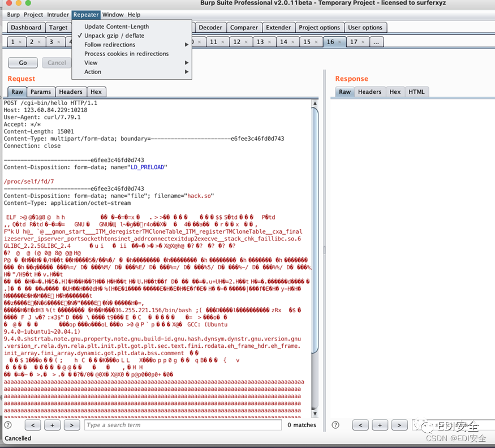The height and width of the screenshot is (448, 495).
Task: Switch to the Extender tab
Action: coord(278,28)
